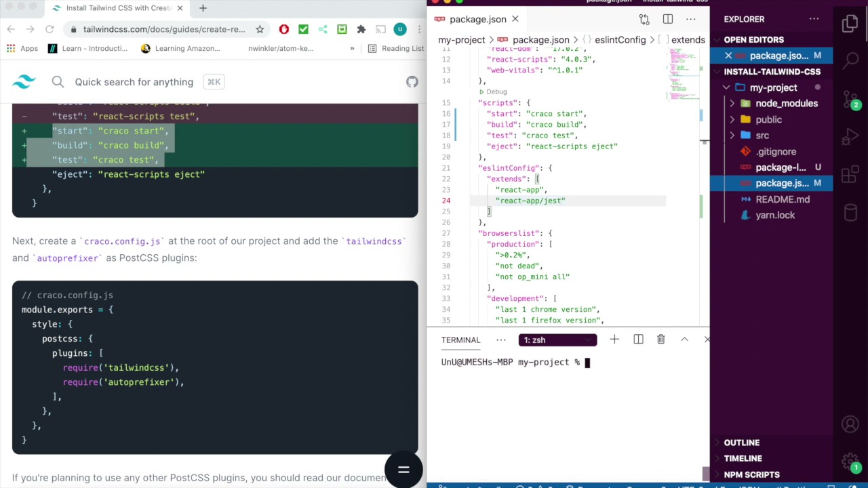Open Run and Debug view in activity bar
Image resolution: width=868 pixels, height=488 pixels.
pyautogui.click(x=850, y=138)
